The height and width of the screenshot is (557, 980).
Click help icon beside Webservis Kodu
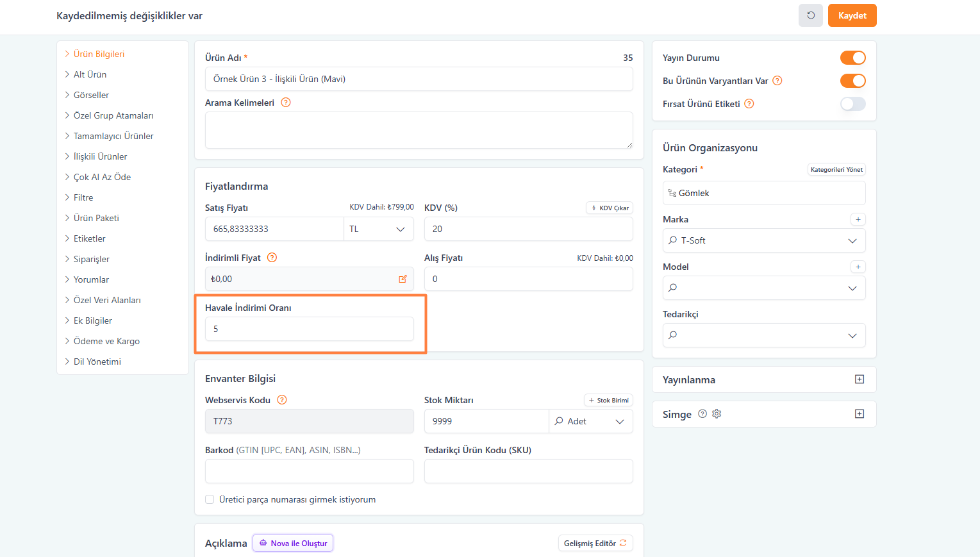(x=282, y=400)
